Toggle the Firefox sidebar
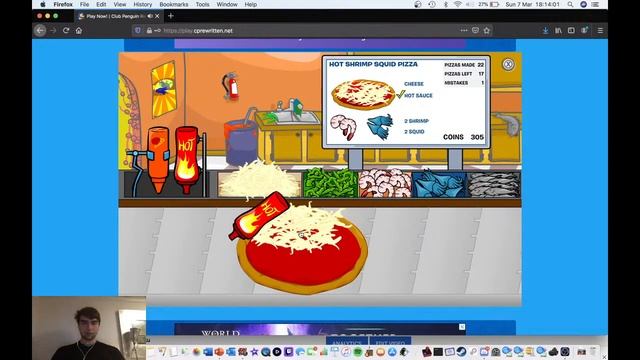The height and width of the screenshot is (360, 640). (571, 31)
